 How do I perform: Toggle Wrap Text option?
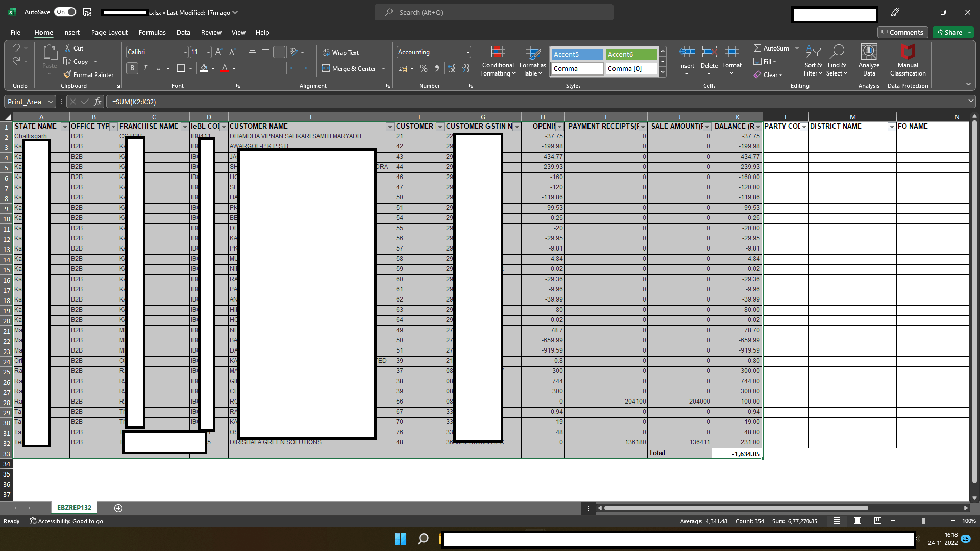[340, 52]
